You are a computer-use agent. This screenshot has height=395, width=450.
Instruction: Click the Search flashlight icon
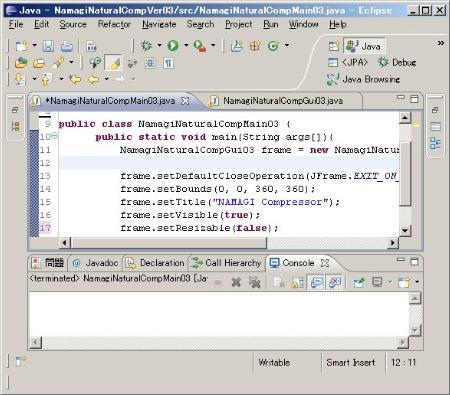pos(58,62)
